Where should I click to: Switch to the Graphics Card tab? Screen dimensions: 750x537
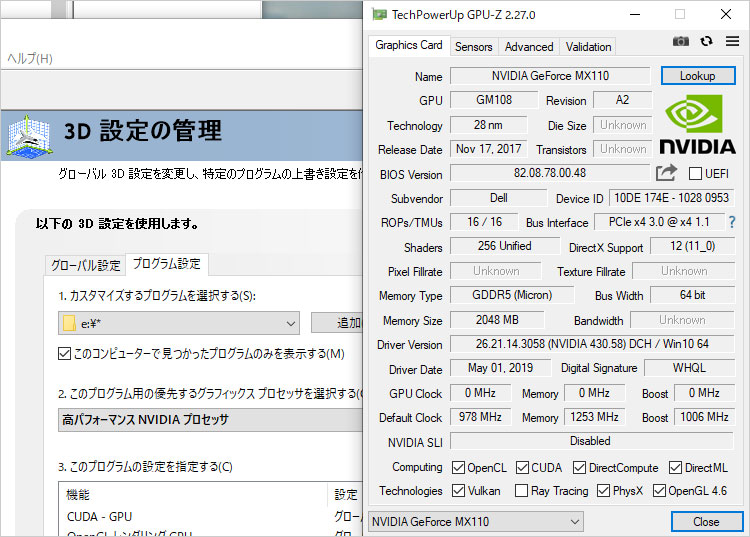(x=408, y=45)
